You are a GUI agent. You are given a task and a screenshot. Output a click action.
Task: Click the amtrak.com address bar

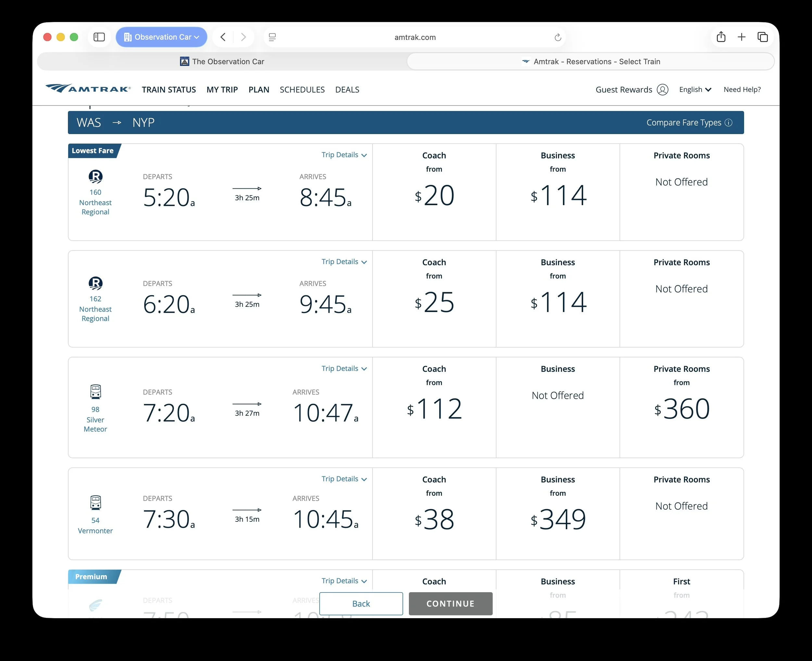(x=415, y=37)
